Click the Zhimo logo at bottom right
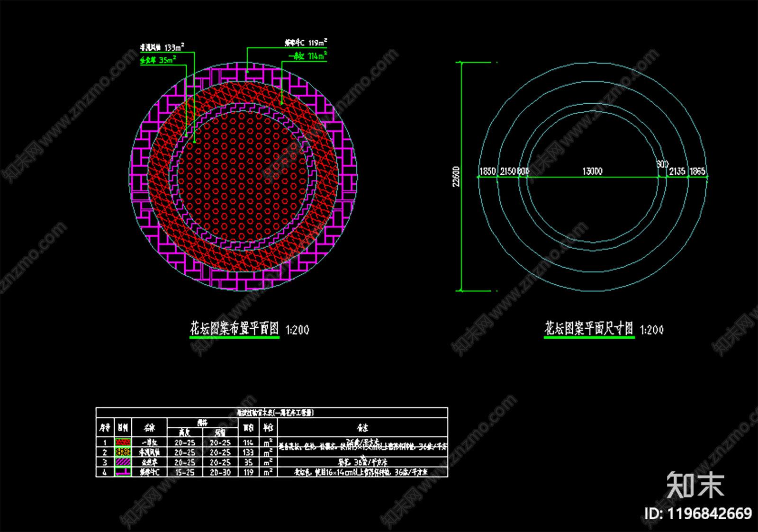Viewport: 758px width, 532px height. pyautogui.click(x=695, y=485)
